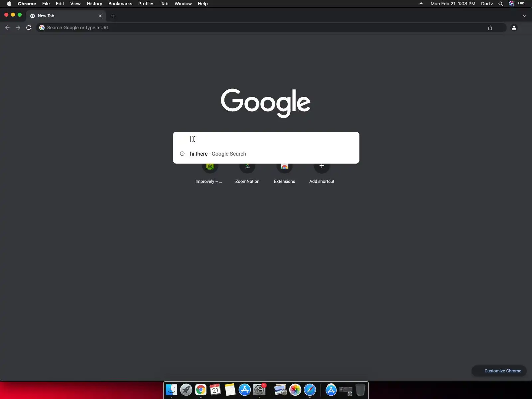
Task: Click the forward navigation arrow
Action: coord(18,28)
